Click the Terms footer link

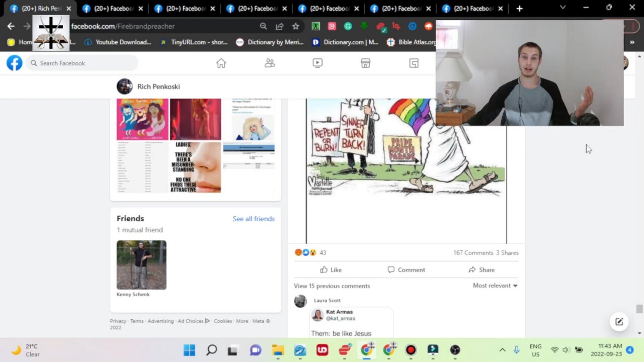(x=137, y=321)
